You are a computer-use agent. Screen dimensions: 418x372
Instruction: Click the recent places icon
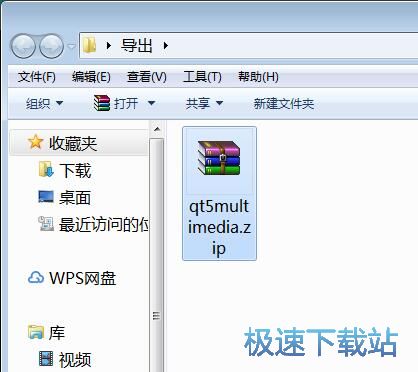[x=46, y=224]
